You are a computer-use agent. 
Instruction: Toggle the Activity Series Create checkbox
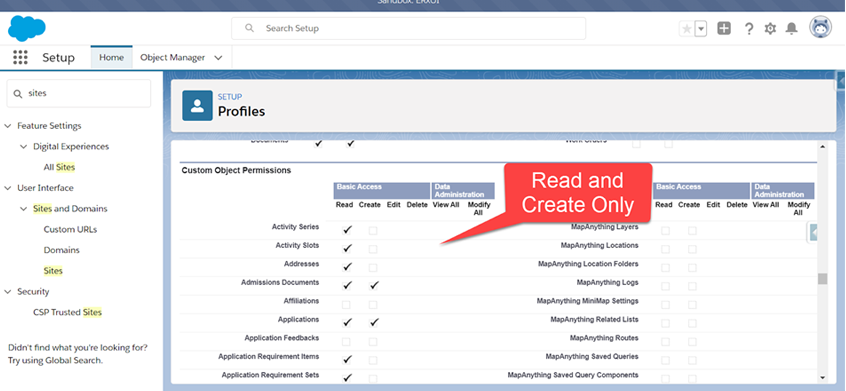coord(373,230)
